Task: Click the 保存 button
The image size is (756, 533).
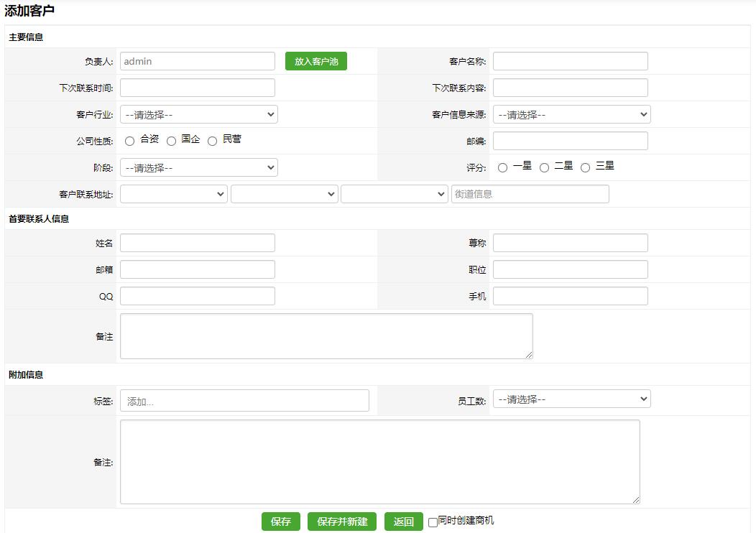Action: tap(280, 522)
